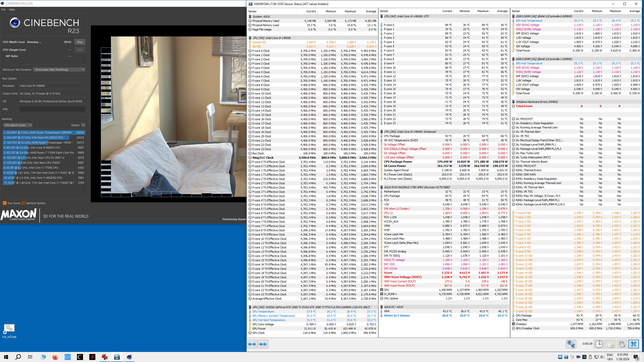Open the black circle app on taskbar
The image size is (644, 362).
pos(80,357)
